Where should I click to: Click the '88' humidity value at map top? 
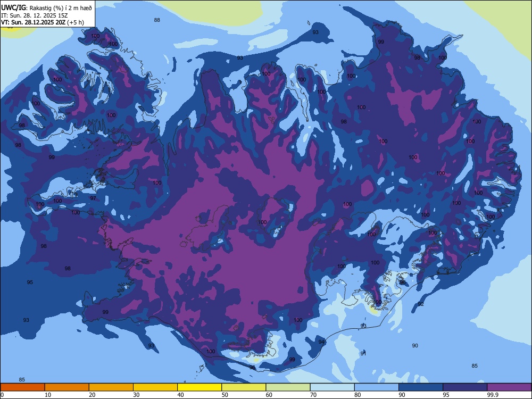click(x=157, y=20)
